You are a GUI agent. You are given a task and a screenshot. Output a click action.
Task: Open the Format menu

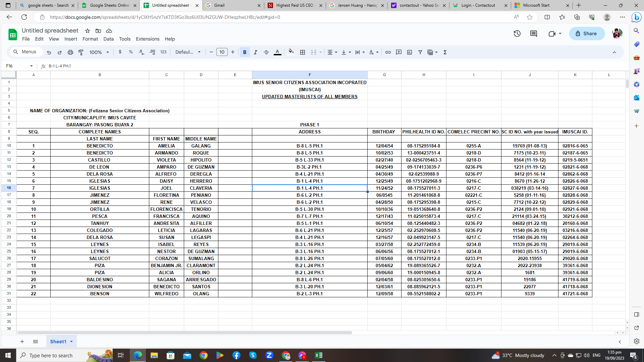coord(90,39)
